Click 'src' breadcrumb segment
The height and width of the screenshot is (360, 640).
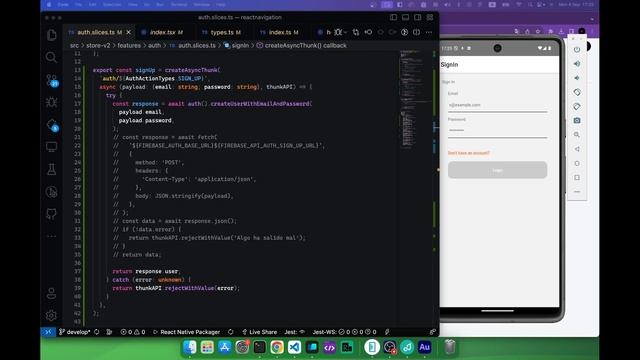74,45
